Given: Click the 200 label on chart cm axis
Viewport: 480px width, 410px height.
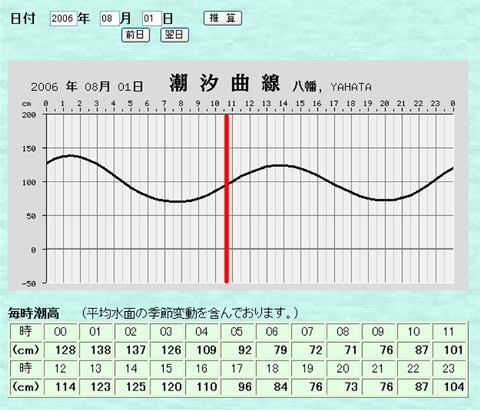Looking at the screenshot, I should (x=29, y=115).
